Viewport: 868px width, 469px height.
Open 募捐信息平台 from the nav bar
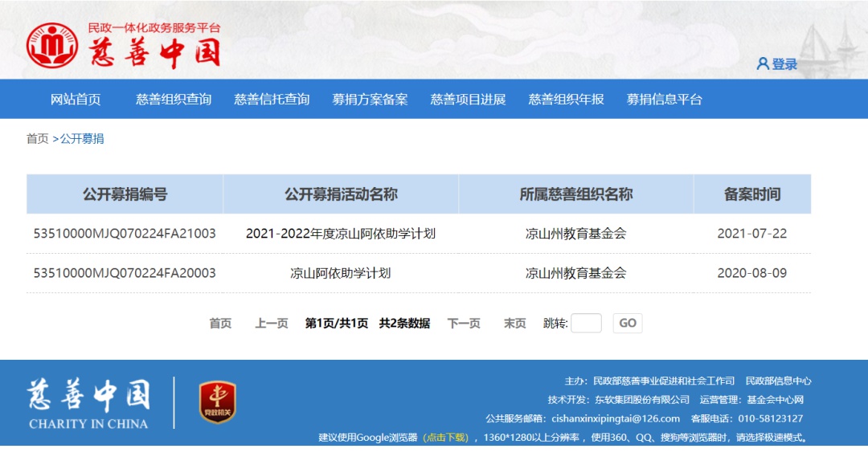664,100
